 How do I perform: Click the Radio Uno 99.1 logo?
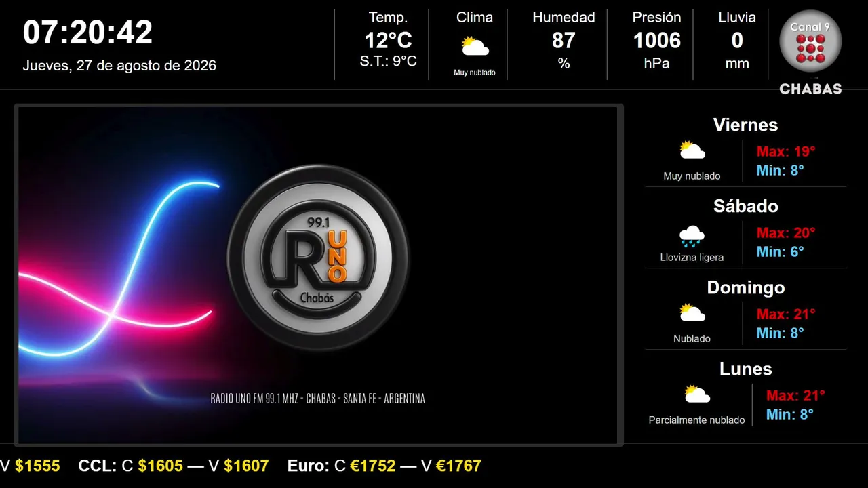(318, 258)
